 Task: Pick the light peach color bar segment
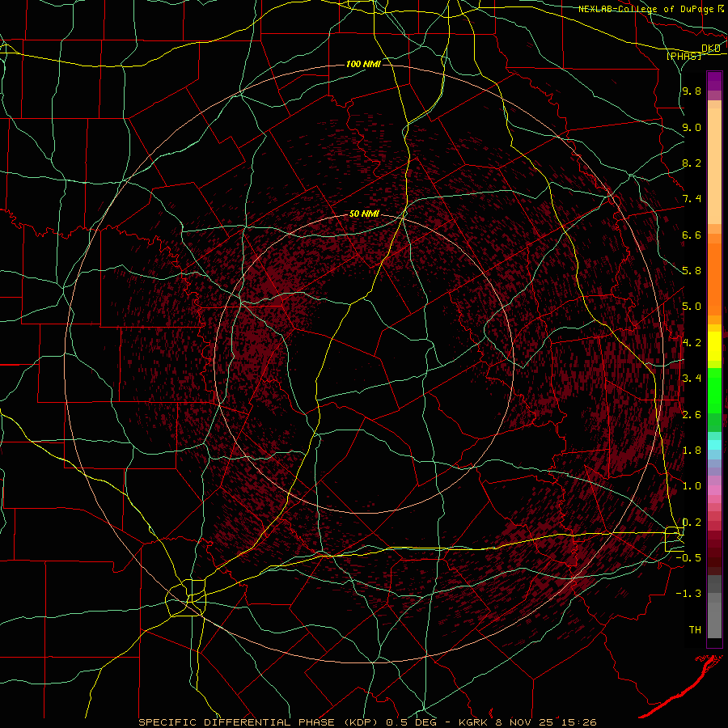(x=714, y=166)
